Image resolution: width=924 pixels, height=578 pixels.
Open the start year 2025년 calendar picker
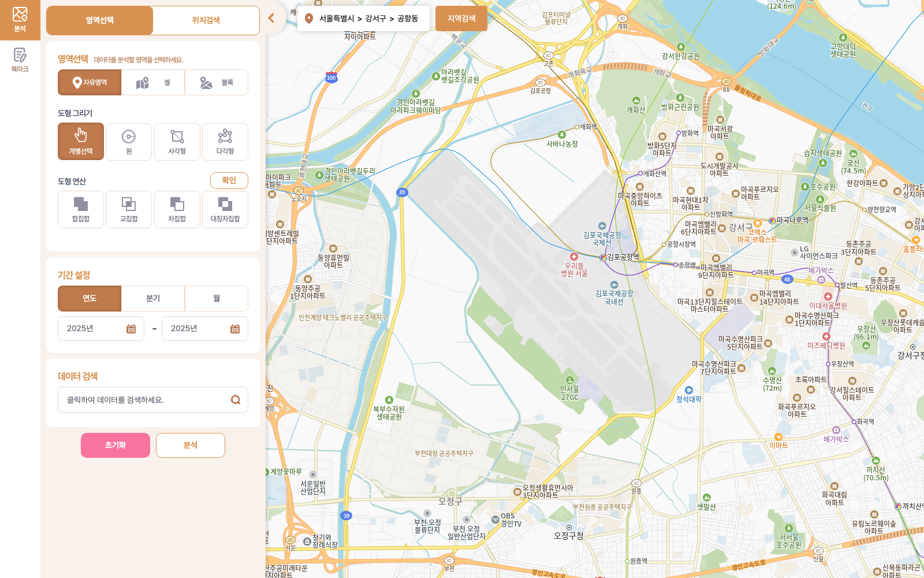pos(131,329)
